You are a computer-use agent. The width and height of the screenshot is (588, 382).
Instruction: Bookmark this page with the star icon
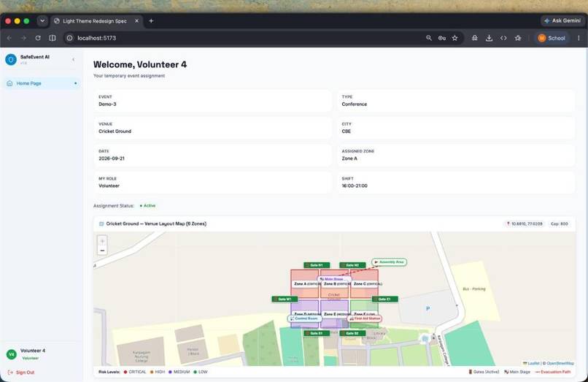455,38
